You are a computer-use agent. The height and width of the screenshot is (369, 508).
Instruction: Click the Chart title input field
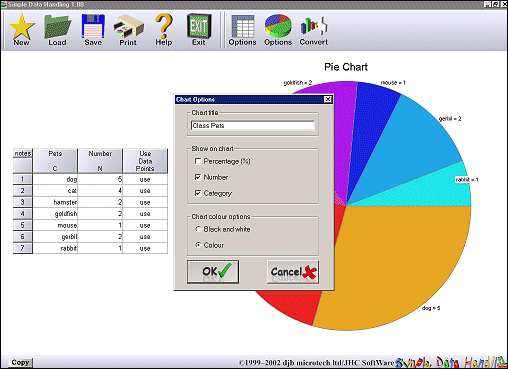pyautogui.click(x=253, y=126)
